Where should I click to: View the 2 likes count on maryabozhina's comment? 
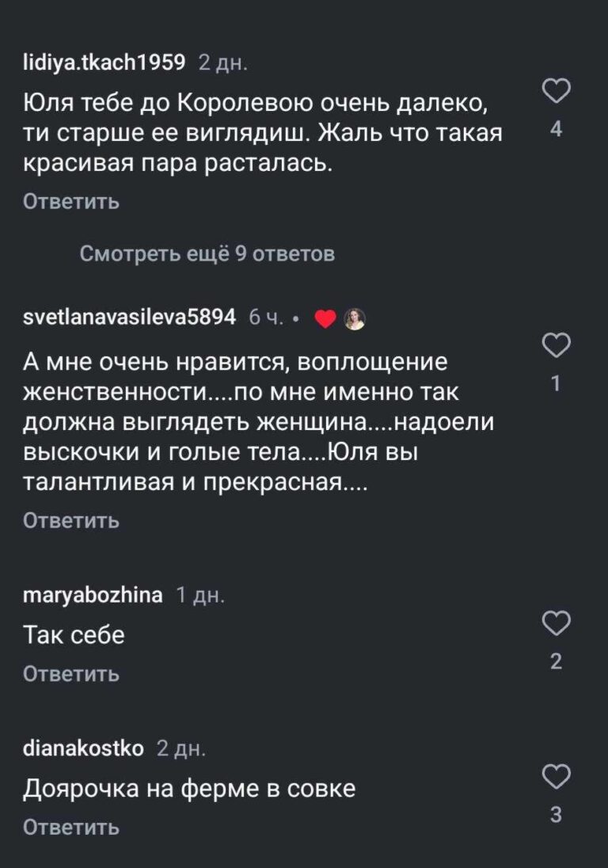[556, 661]
